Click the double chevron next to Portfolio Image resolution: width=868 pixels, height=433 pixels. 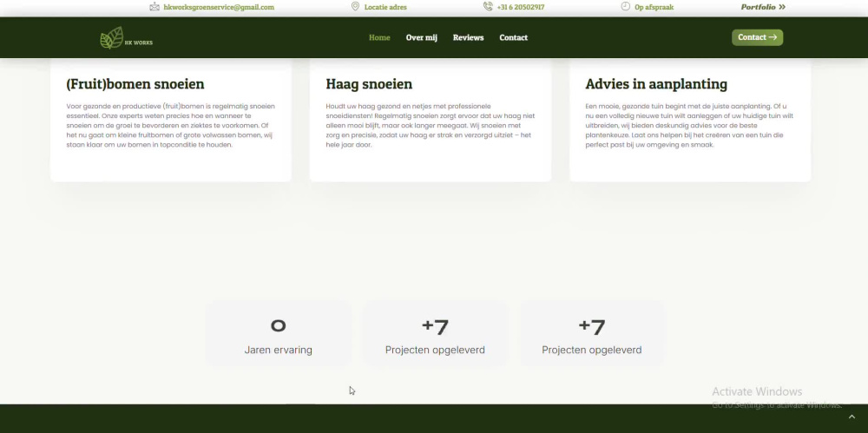point(782,7)
